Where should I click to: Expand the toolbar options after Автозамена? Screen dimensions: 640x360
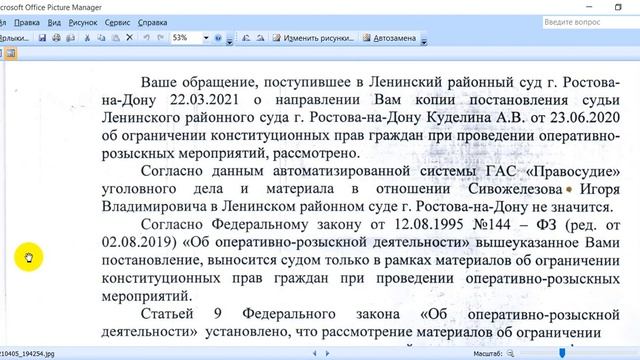(424, 39)
